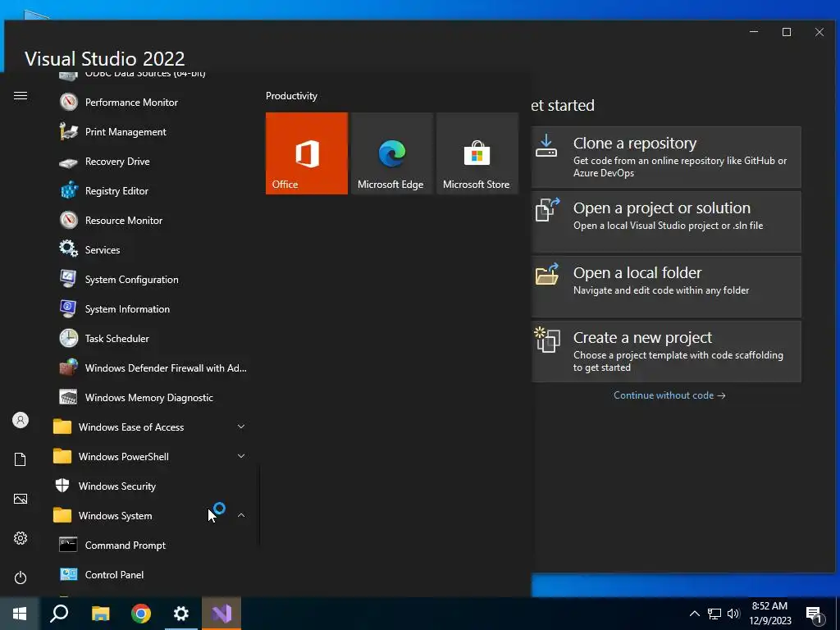This screenshot has width=840, height=630.
Task: Open taskbar Search
Action: point(59,614)
